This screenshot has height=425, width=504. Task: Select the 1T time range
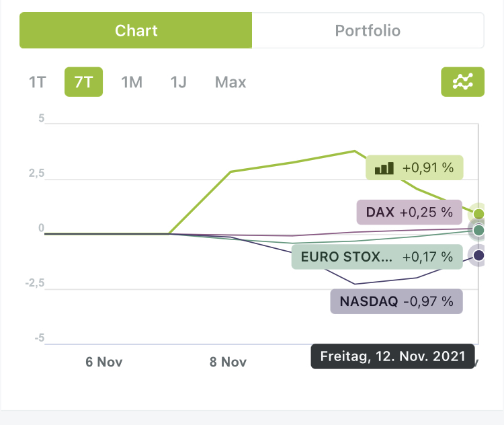point(37,83)
